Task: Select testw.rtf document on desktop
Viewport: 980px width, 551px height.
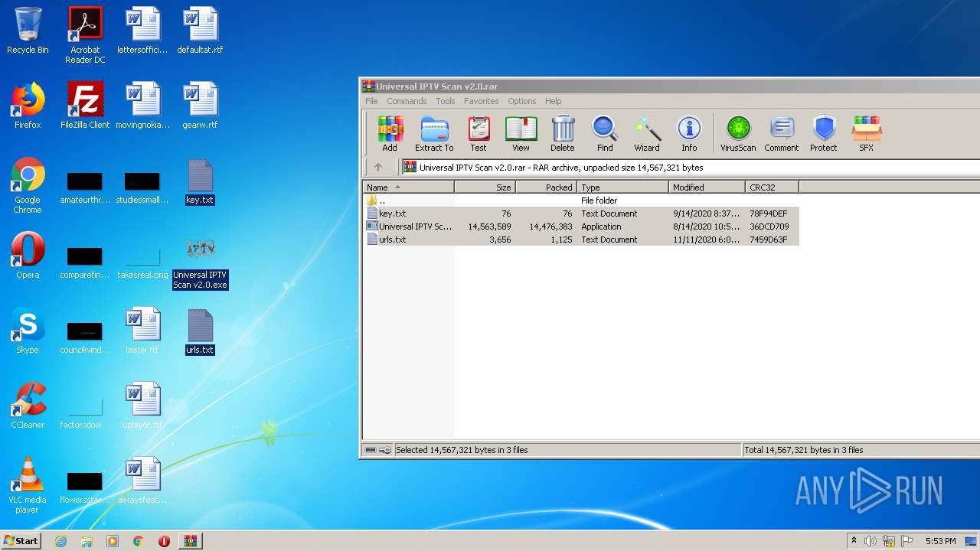Action: coord(142,330)
